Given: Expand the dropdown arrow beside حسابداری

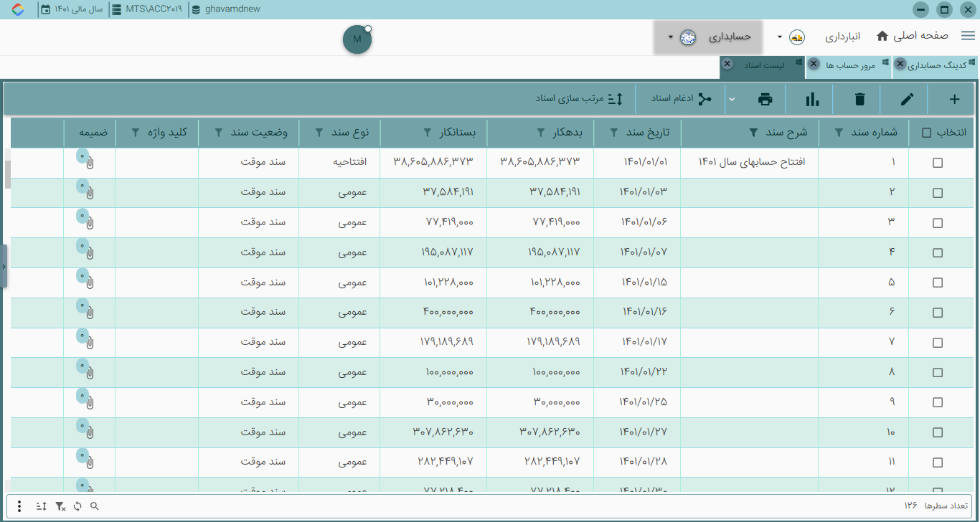Looking at the screenshot, I should click(x=670, y=37).
